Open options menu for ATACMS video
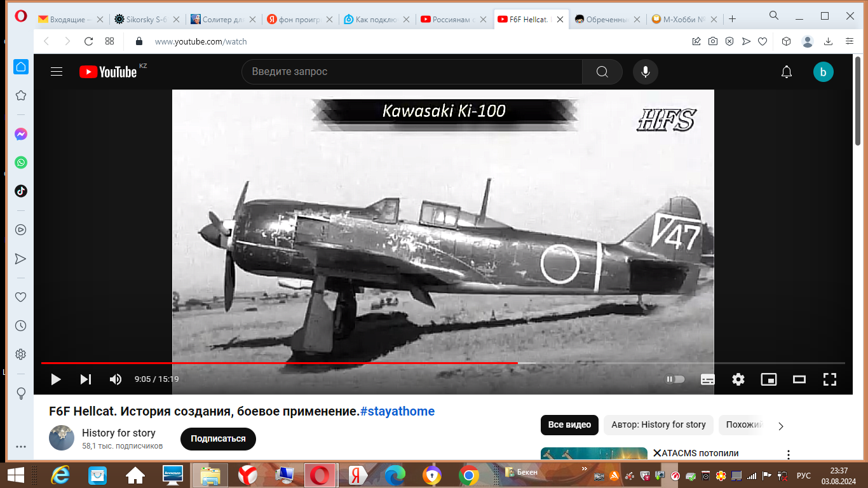The width and height of the screenshot is (868, 488). (x=789, y=455)
